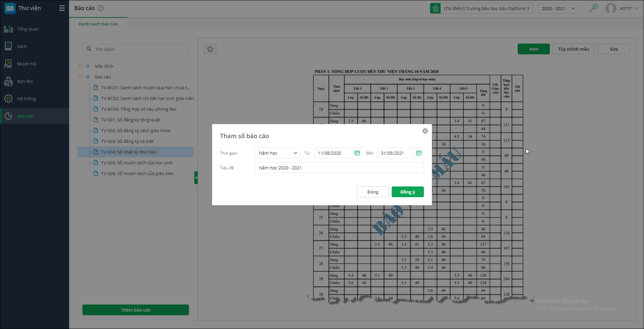Click the school name Trường tiểu học Edu Platform 3
Viewport: 644px width, 329px height.
(x=487, y=8)
